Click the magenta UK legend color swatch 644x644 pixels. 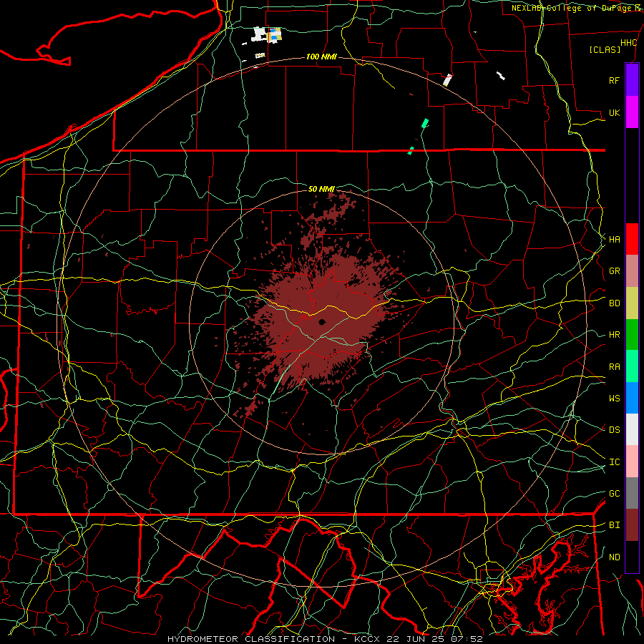[x=632, y=112]
